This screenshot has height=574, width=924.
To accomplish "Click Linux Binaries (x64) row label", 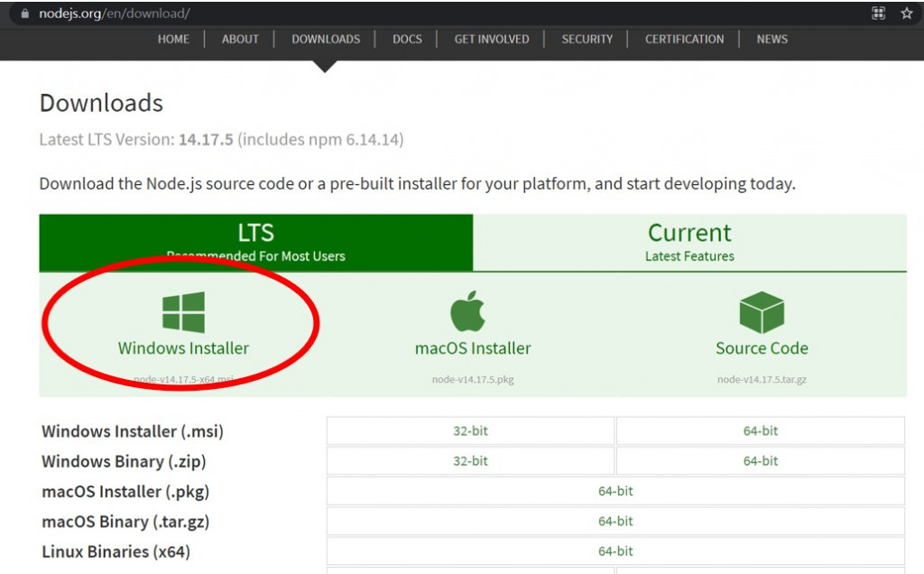I will pos(116,551).
